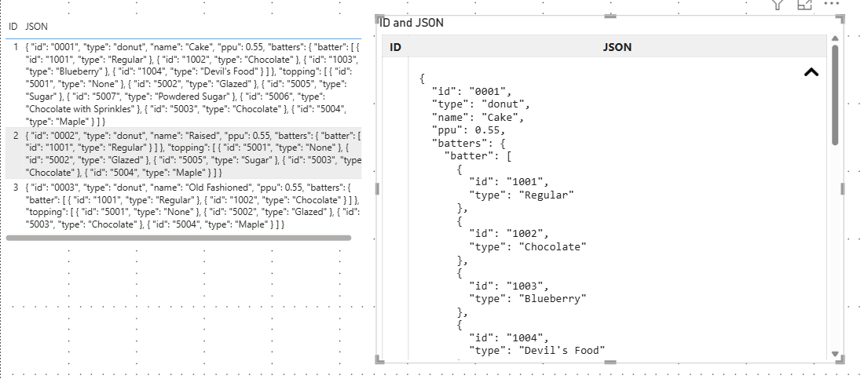
Task: Click the bottom-left corner resize handle
Action: coord(379,359)
